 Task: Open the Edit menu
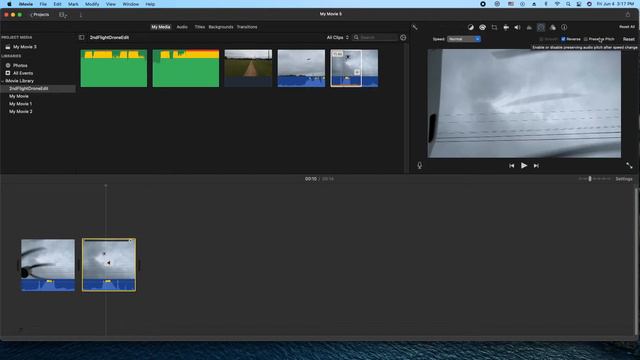(57, 4)
